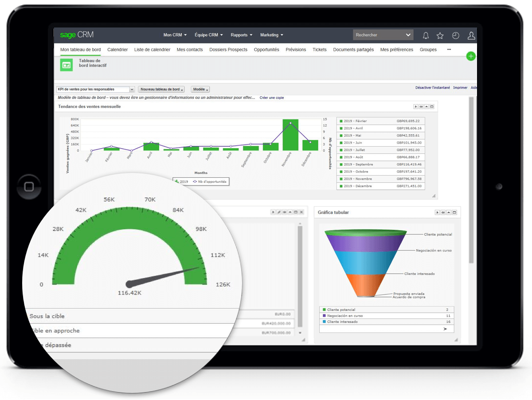Open the user profile icon
The image size is (532, 400).
coord(471,35)
